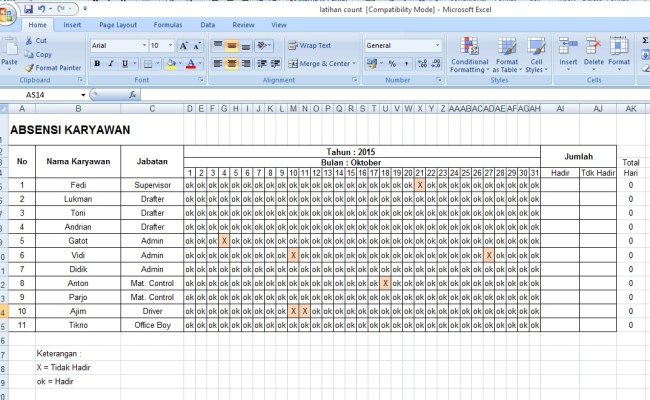Open Format as Table gallery
Screen dimensions: 650x400
click(x=507, y=55)
